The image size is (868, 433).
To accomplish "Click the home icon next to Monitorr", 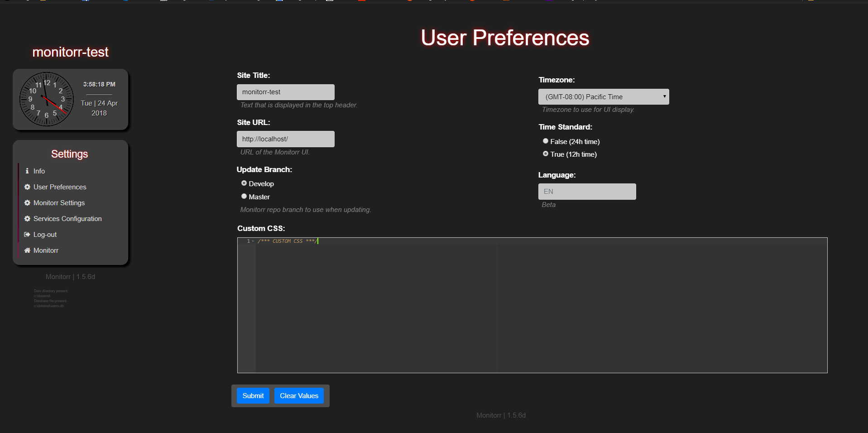I will (x=26, y=250).
